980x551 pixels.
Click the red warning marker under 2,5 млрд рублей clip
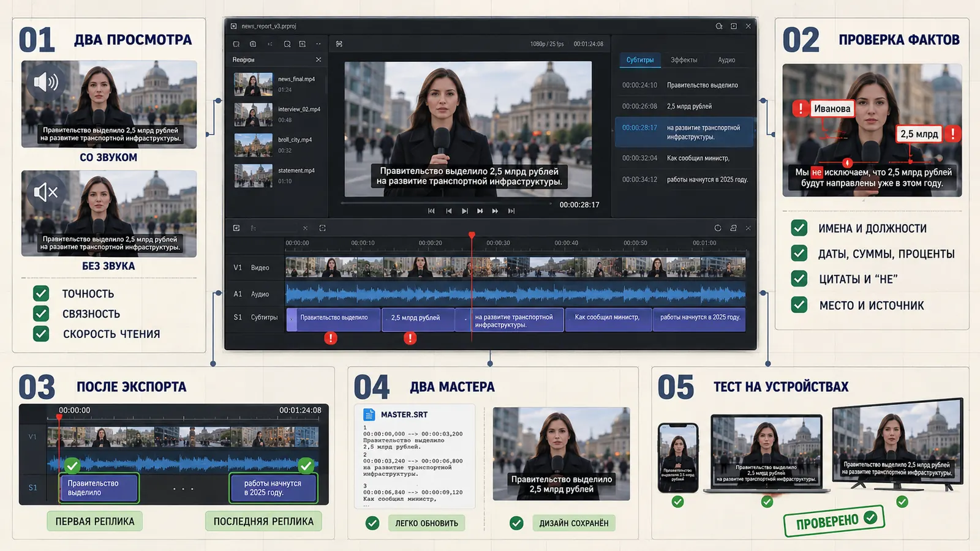pyautogui.click(x=410, y=338)
